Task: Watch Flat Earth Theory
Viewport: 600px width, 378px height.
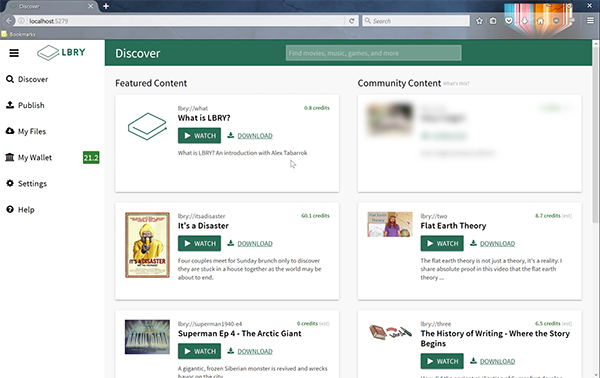Action: pyautogui.click(x=442, y=243)
